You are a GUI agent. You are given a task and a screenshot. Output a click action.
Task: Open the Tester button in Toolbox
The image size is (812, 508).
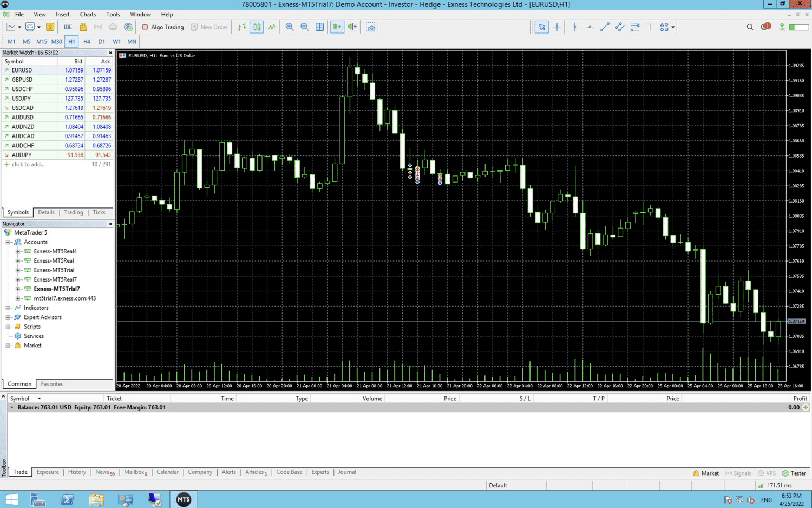pyautogui.click(x=794, y=473)
